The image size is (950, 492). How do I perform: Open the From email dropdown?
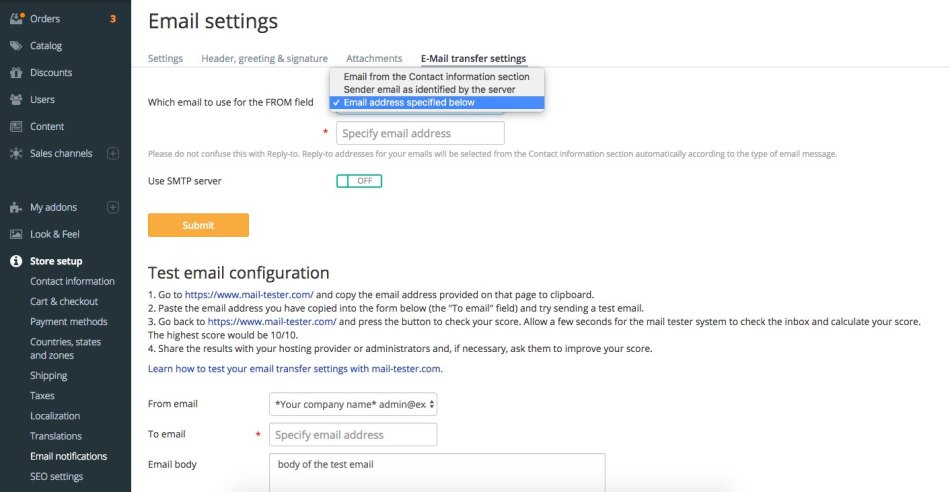click(353, 404)
